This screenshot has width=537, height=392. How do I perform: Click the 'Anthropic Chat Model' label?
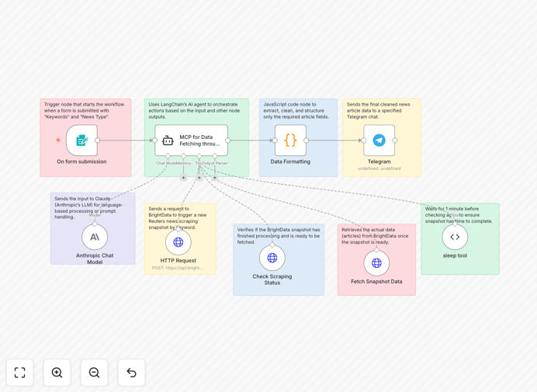95,258
